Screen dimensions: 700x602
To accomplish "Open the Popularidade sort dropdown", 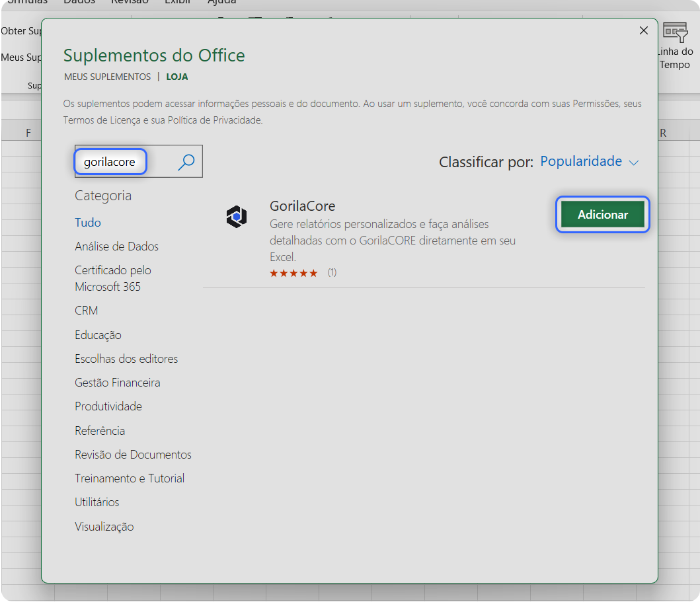I will point(590,161).
